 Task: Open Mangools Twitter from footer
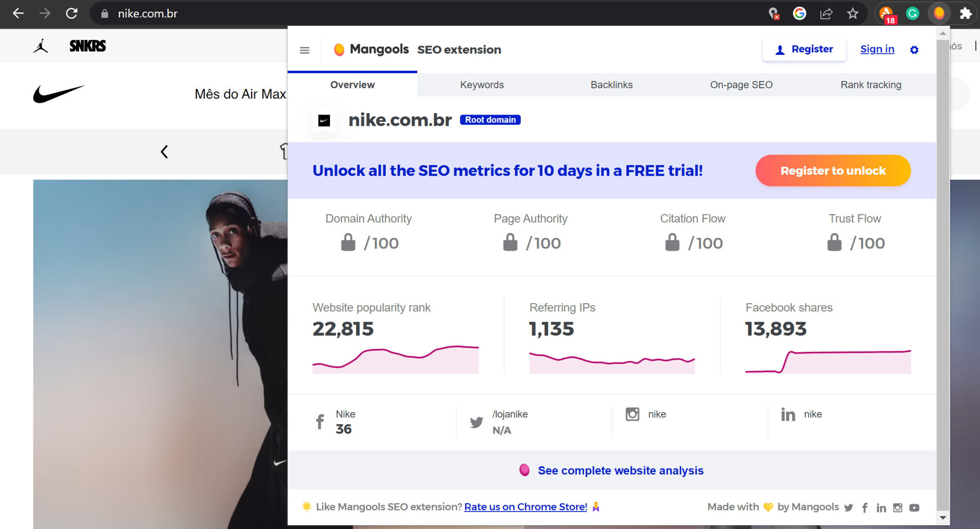(849, 508)
